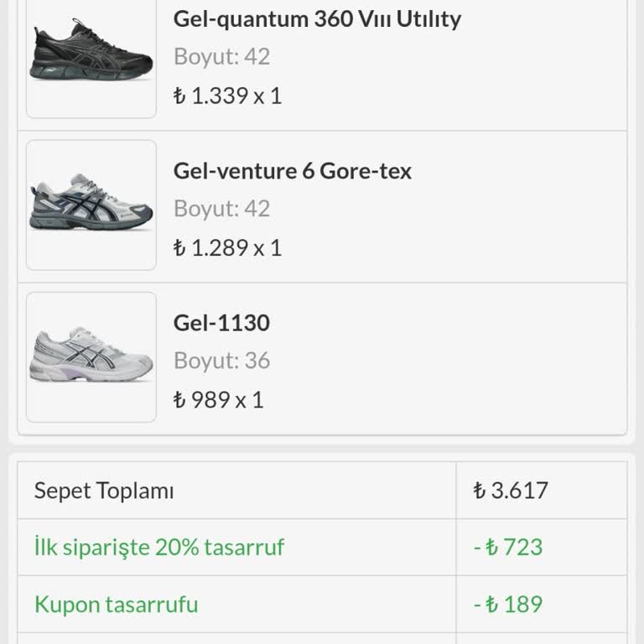Viewport: 644px width, 644px height.
Task: Open the black Gel-quantum 360 shoe thumbnail
Action: click(91, 55)
